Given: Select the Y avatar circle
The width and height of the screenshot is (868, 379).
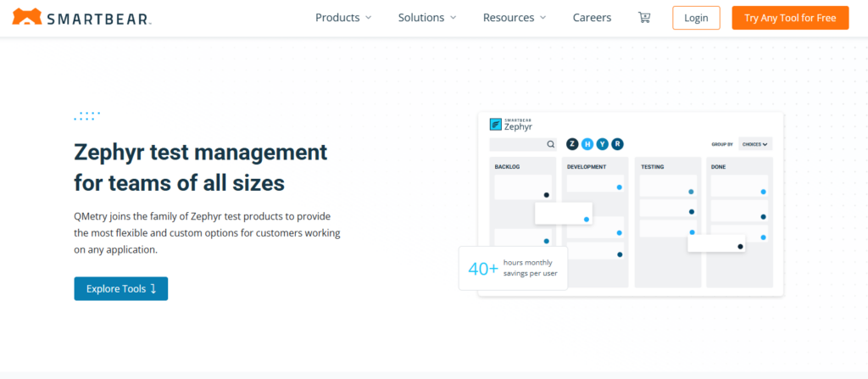Looking at the screenshot, I should pyautogui.click(x=602, y=144).
